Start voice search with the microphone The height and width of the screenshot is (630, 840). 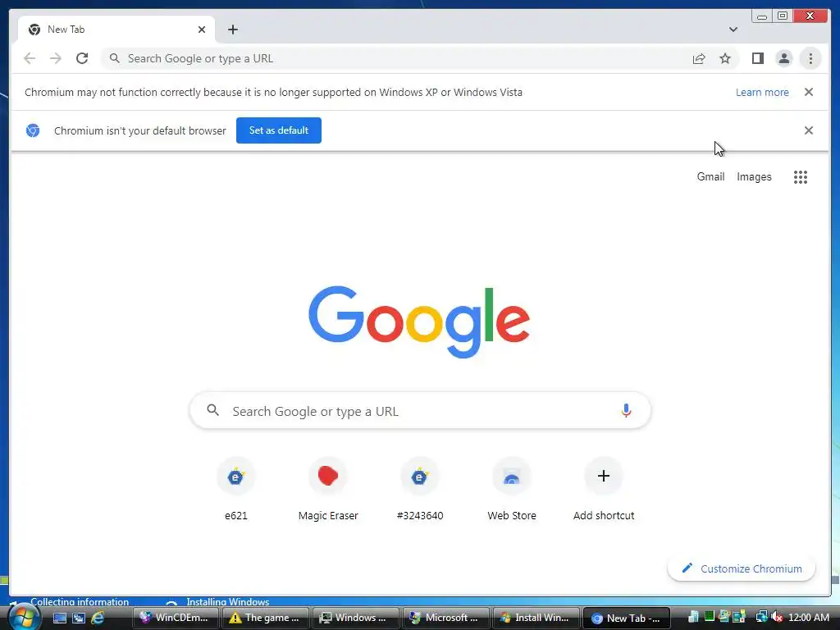point(626,411)
